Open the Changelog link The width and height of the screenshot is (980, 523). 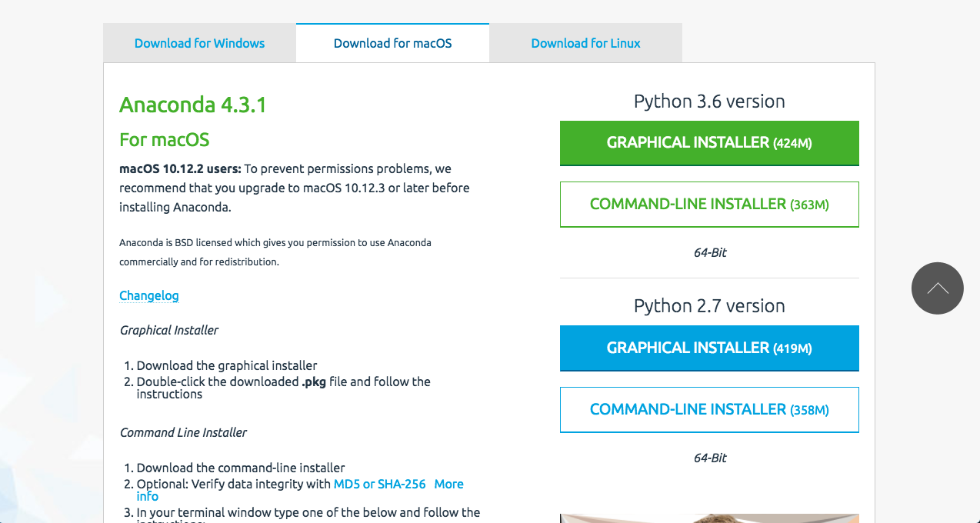tap(148, 295)
